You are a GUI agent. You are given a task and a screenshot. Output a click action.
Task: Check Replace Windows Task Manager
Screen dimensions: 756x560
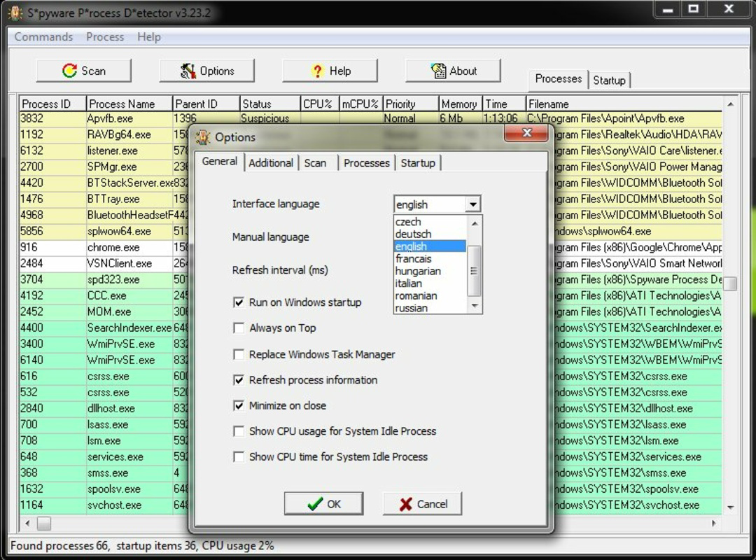(x=239, y=355)
